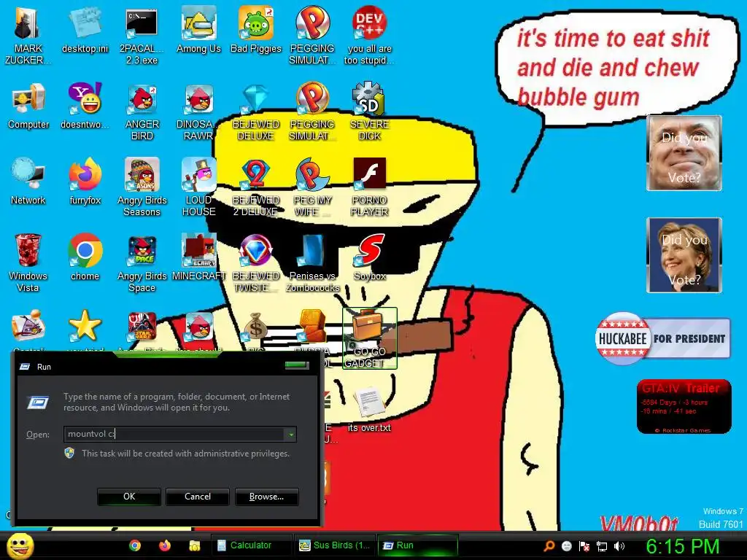Click Browse... in the Run dialog
The width and height of the screenshot is (747, 560).
click(267, 496)
